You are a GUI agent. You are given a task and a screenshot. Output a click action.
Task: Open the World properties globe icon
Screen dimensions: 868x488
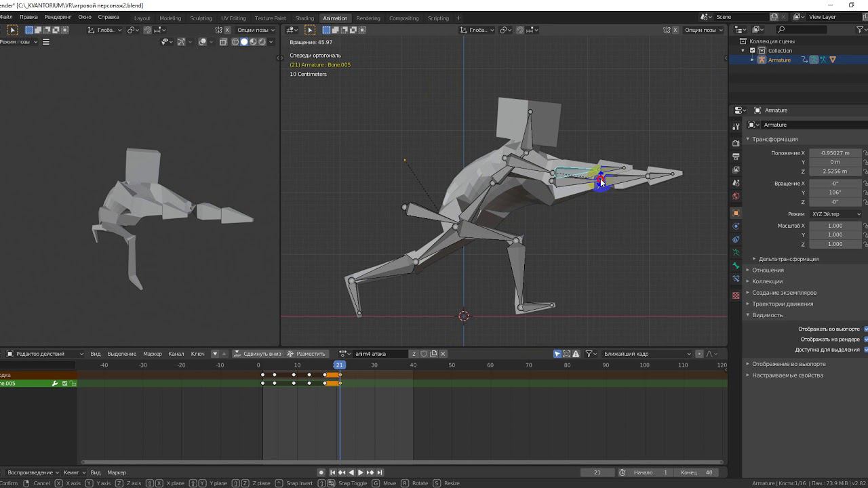pos(736,197)
